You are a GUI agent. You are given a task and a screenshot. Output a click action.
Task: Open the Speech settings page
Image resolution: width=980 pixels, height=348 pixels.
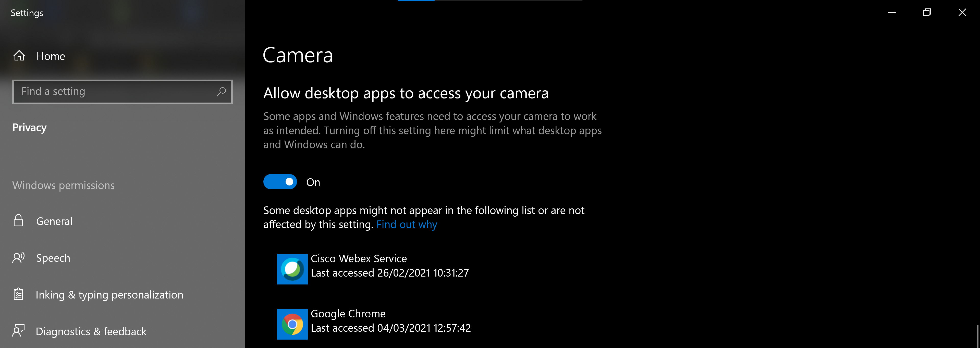point(53,257)
